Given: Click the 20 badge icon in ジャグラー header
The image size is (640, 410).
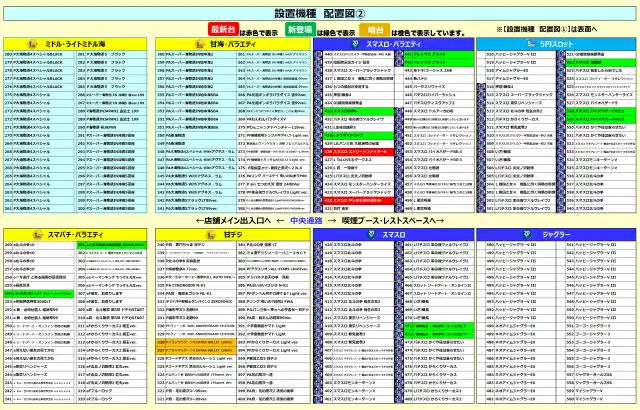Looking at the screenshot, I should tap(527, 234).
